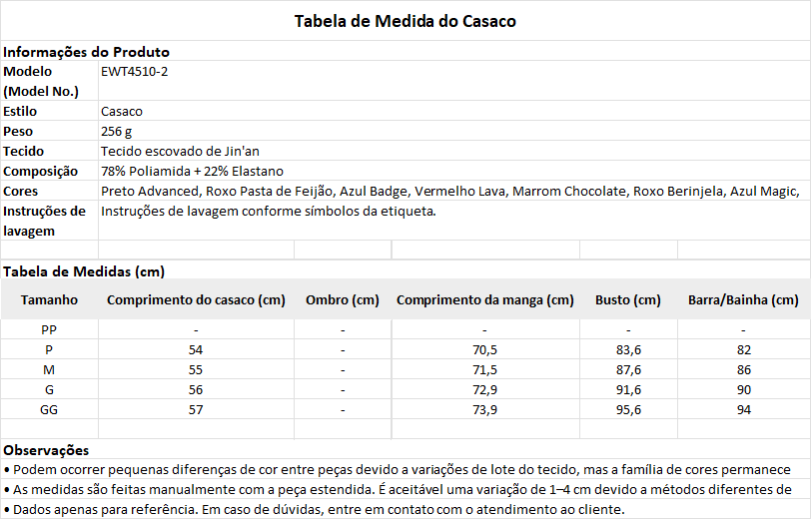Screen dimensions: 812x520
Task: Click the Estilo value Casaco
Action: pyautogui.click(x=122, y=111)
